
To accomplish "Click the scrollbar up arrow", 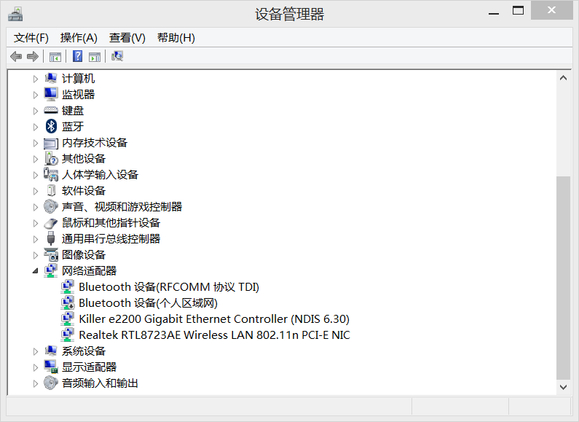I will [x=563, y=78].
